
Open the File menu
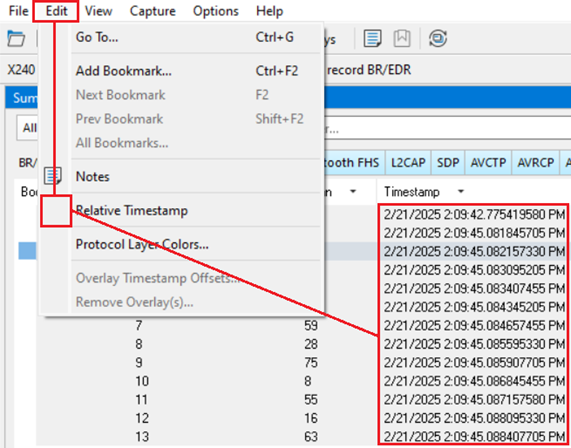19,11
